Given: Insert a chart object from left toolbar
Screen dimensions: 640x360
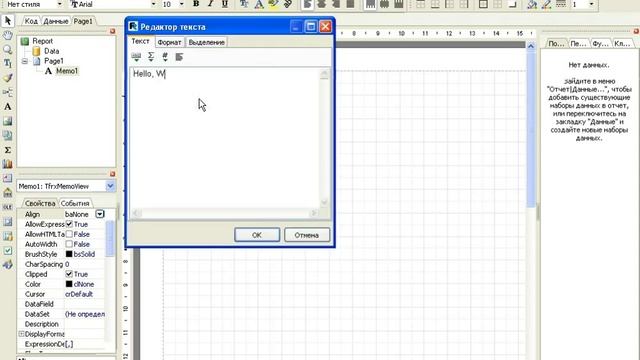Looking at the screenshot, I should (7, 164).
